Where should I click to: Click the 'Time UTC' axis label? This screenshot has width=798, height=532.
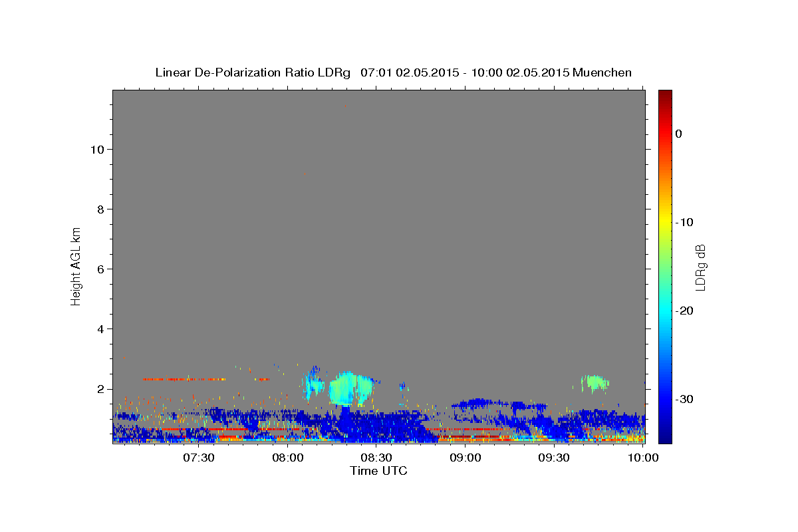378,471
